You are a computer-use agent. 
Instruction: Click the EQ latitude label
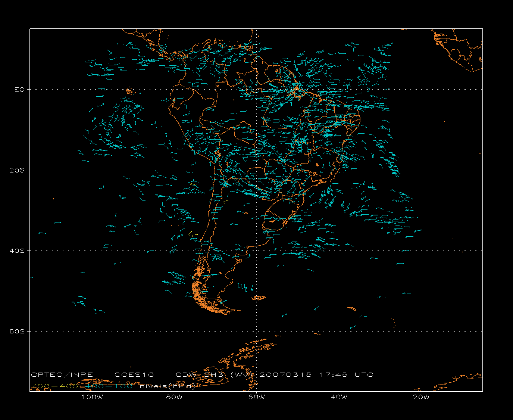pos(19,90)
